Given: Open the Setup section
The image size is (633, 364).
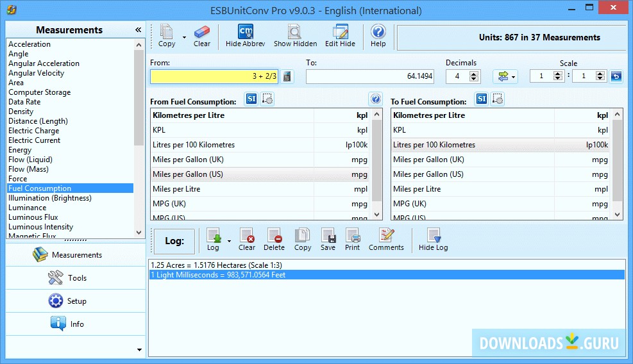Looking at the screenshot, I should click(x=76, y=301).
